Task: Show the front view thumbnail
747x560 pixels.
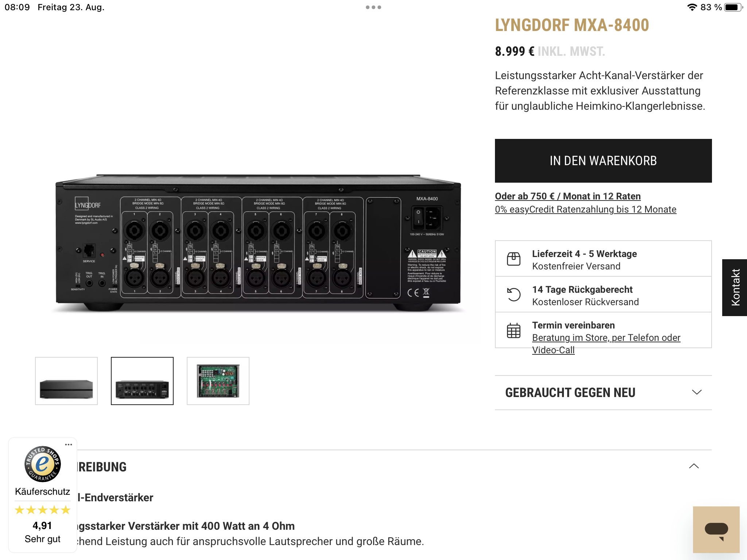Action: 66,381
